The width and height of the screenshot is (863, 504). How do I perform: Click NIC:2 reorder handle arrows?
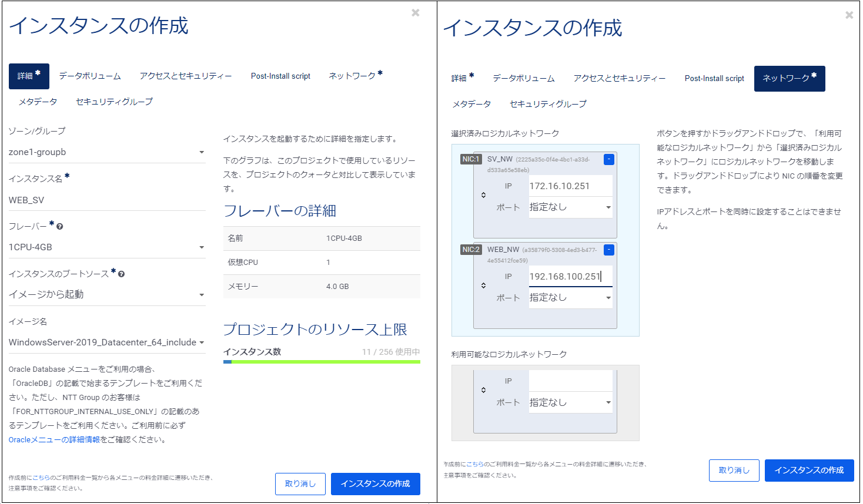pyautogui.click(x=483, y=285)
